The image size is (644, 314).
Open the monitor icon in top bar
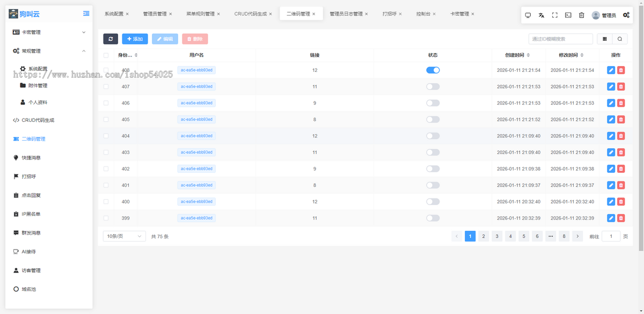528,16
